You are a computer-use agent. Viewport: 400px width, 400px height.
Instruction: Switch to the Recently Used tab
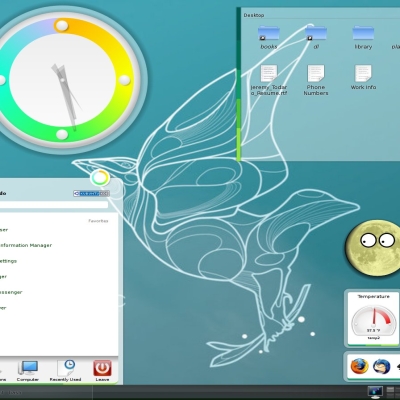click(x=65, y=371)
